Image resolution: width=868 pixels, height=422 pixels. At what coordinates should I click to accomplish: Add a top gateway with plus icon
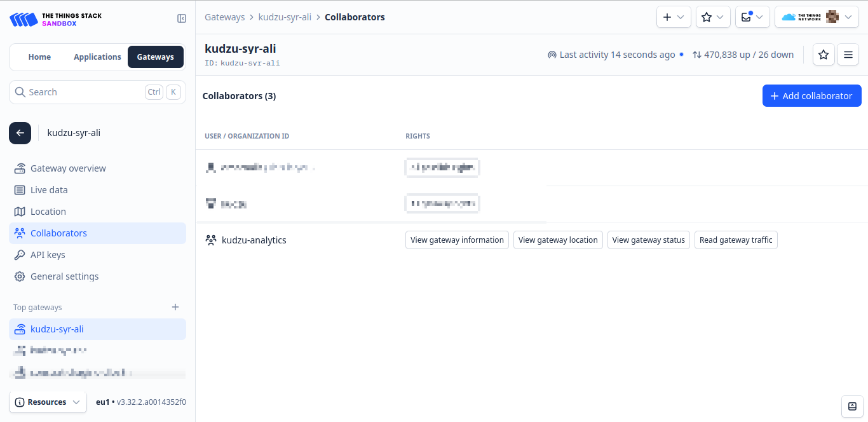(175, 307)
